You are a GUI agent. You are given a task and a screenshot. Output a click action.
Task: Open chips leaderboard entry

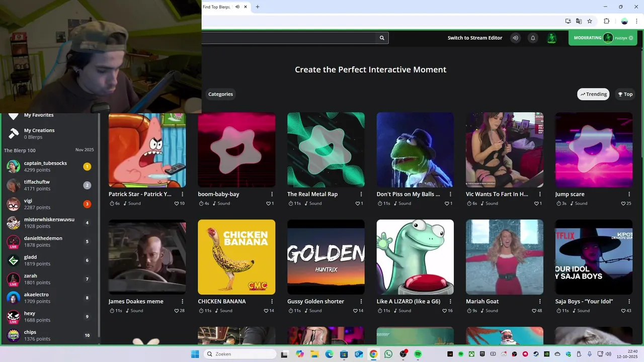49,335
